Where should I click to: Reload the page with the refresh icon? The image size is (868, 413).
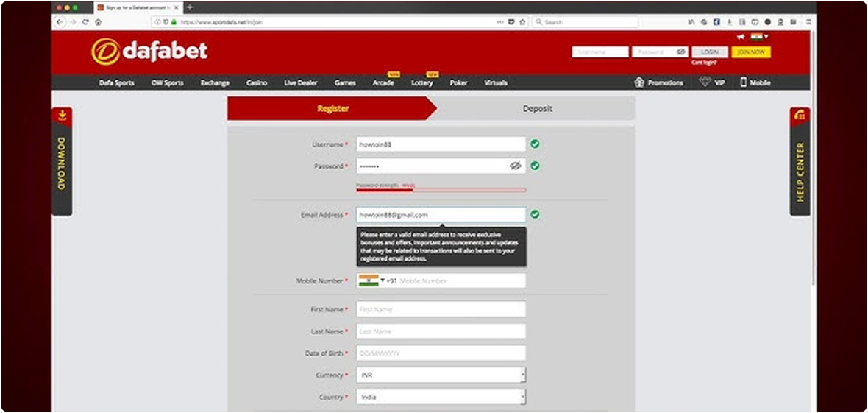click(x=85, y=22)
